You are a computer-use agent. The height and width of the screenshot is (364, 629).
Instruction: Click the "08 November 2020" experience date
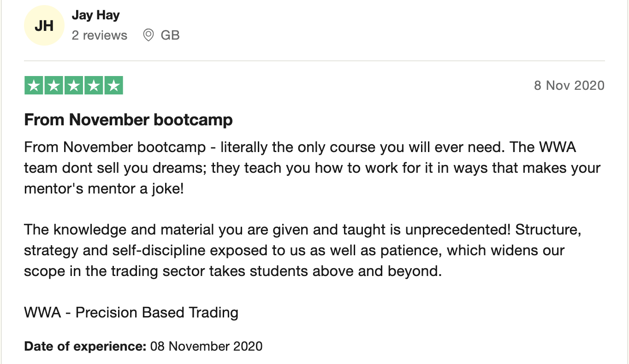click(206, 346)
